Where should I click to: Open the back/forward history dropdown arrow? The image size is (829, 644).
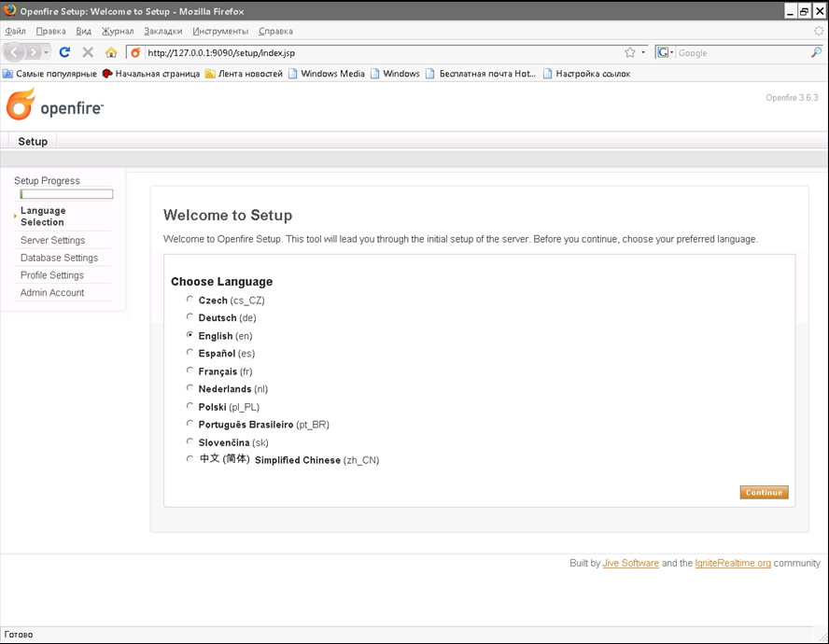46,52
